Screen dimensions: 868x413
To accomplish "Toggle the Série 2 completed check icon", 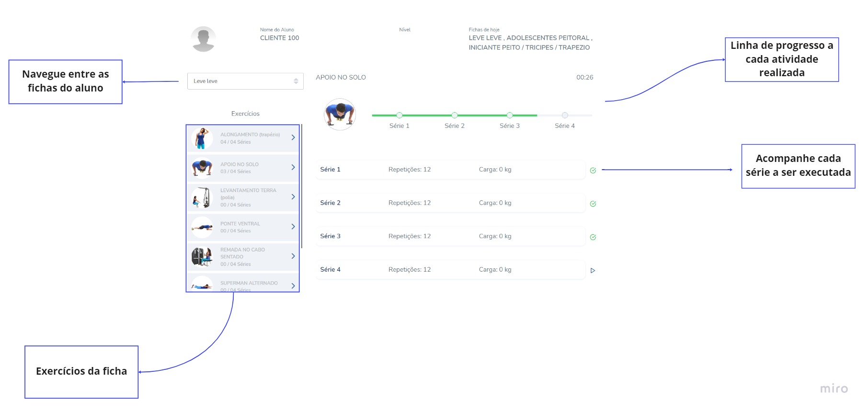I will click(x=593, y=204).
